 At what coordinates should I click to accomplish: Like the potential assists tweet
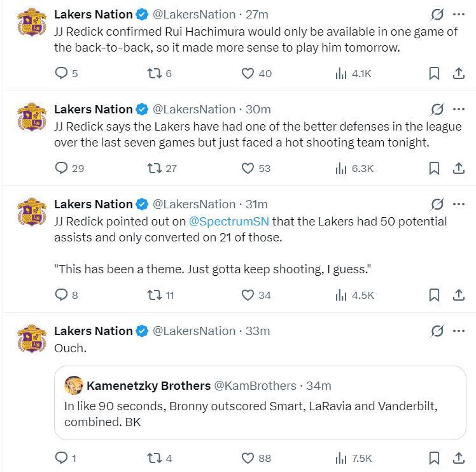(x=248, y=295)
